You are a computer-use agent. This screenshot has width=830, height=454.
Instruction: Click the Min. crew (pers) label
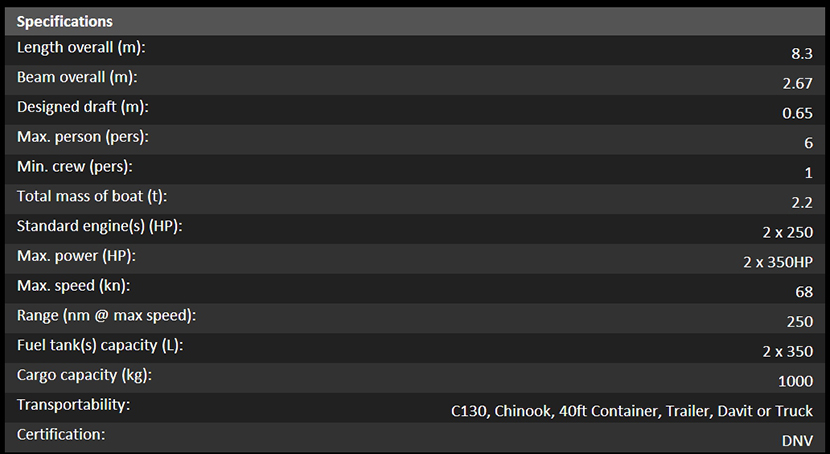tap(75, 167)
